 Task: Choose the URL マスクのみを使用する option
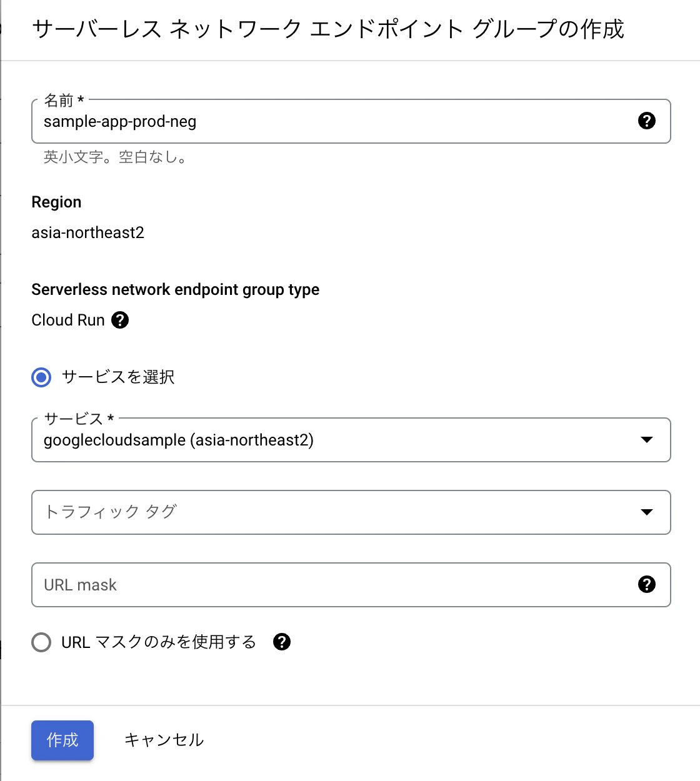pyautogui.click(x=41, y=642)
